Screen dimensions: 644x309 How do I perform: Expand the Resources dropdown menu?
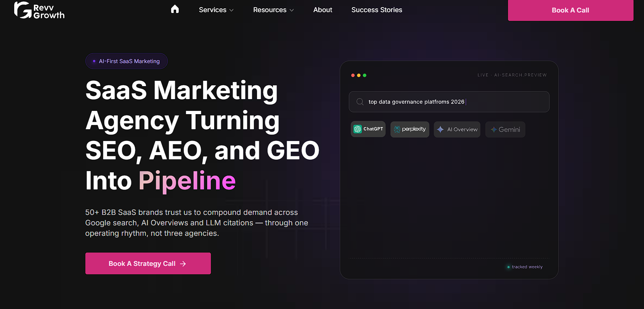click(x=273, y=10)
